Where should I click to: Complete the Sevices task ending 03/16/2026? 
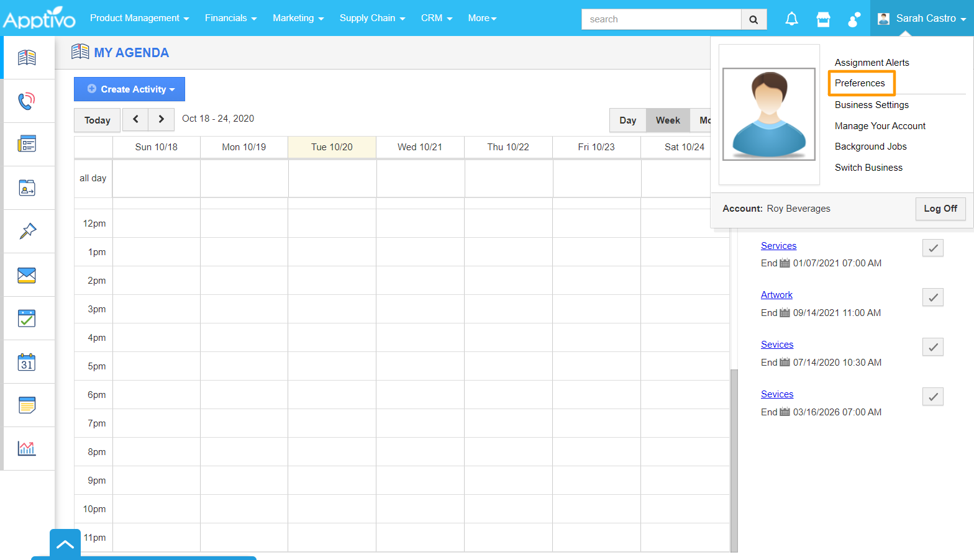tap(932, 397)
